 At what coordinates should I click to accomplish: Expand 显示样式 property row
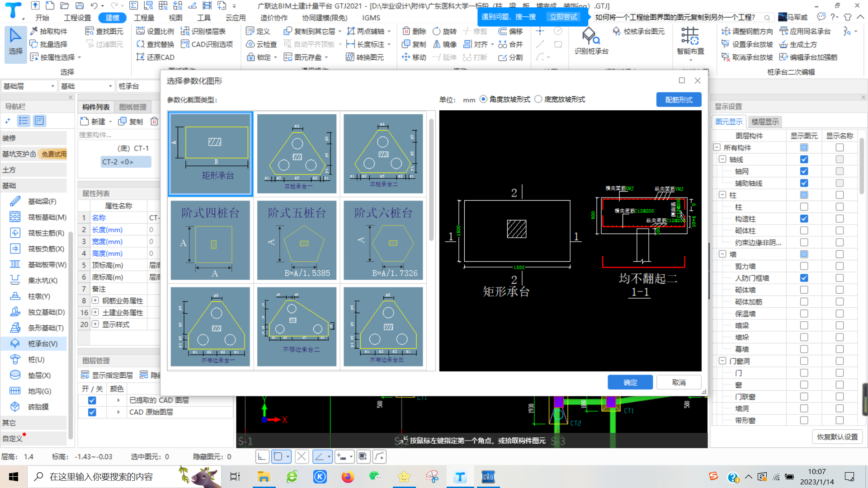pos(95,324)
